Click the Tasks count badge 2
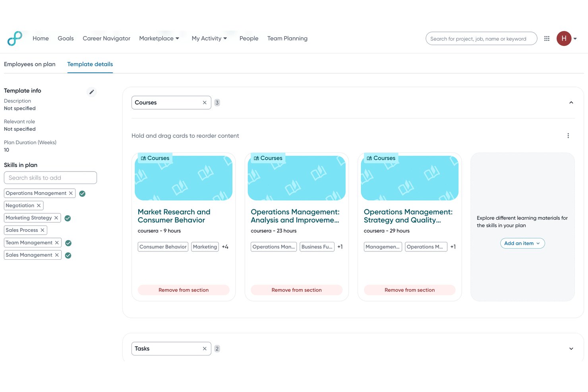This screenshot has height=392, width=588. click(x=217, y=349)
